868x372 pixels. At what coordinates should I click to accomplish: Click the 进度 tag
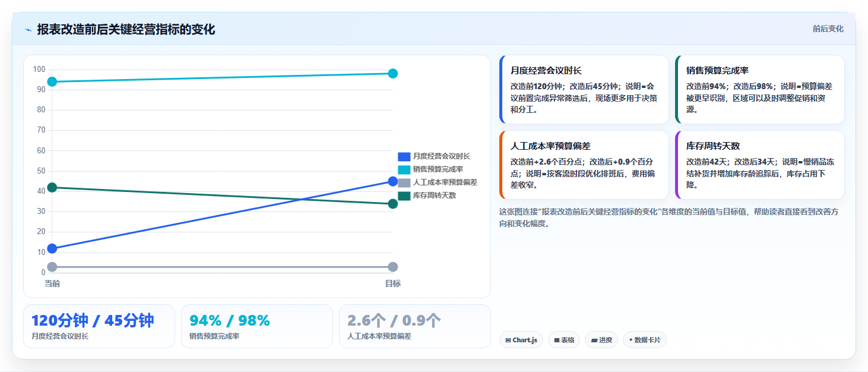pyautogui.click(x=601, y=340)
